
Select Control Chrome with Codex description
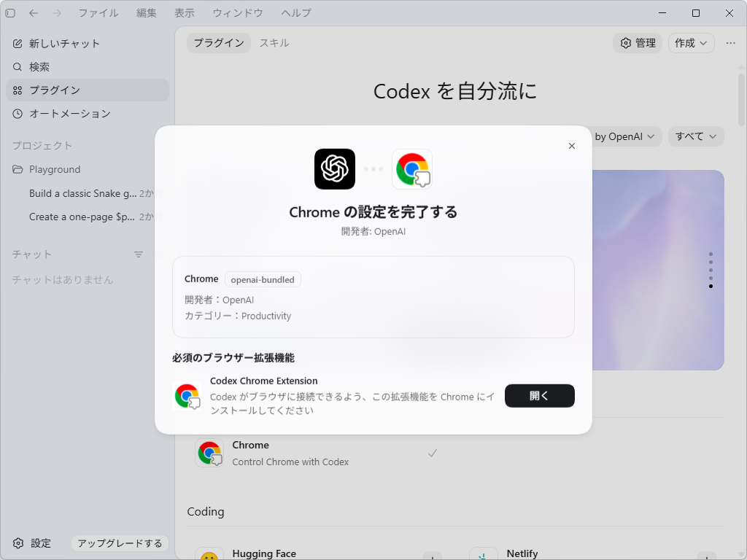290,462
